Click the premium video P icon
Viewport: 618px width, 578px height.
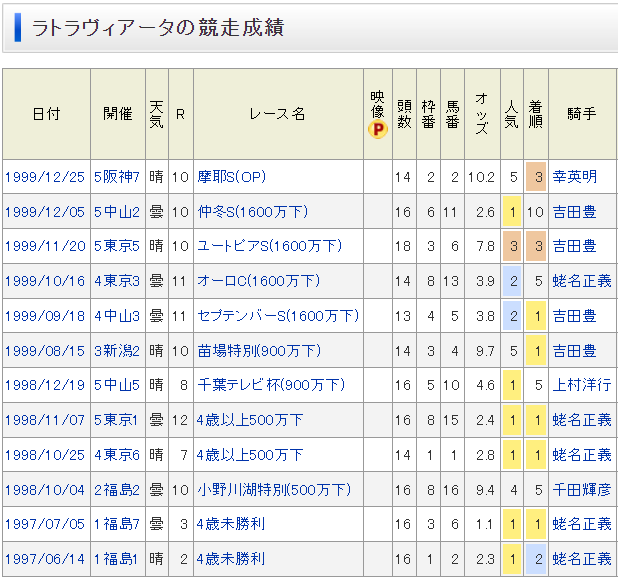[377, 130]
